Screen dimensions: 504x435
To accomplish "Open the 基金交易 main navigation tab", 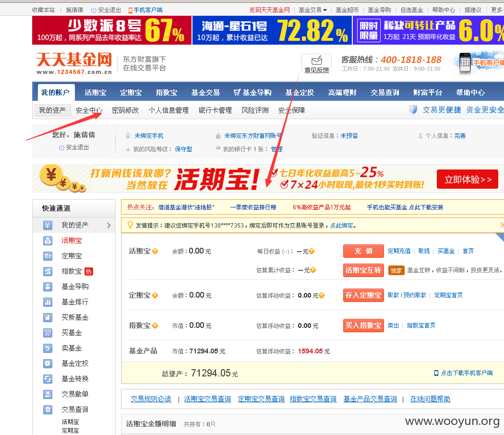I will pos(205,93).
